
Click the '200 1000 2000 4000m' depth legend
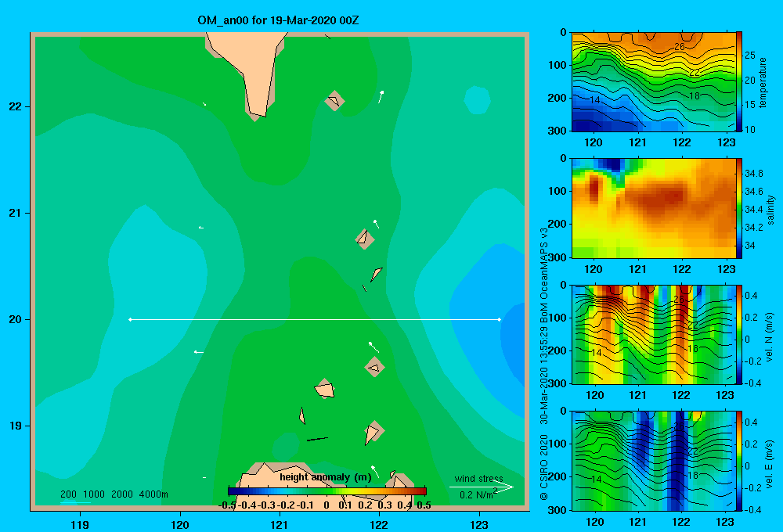(114, 494)
